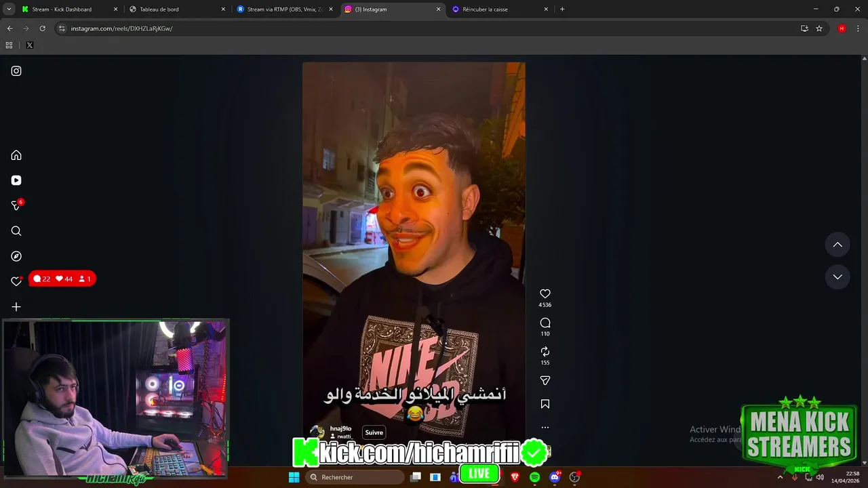Open site information icon in address bar
This screenshot has height=488, width=868.
62,28
